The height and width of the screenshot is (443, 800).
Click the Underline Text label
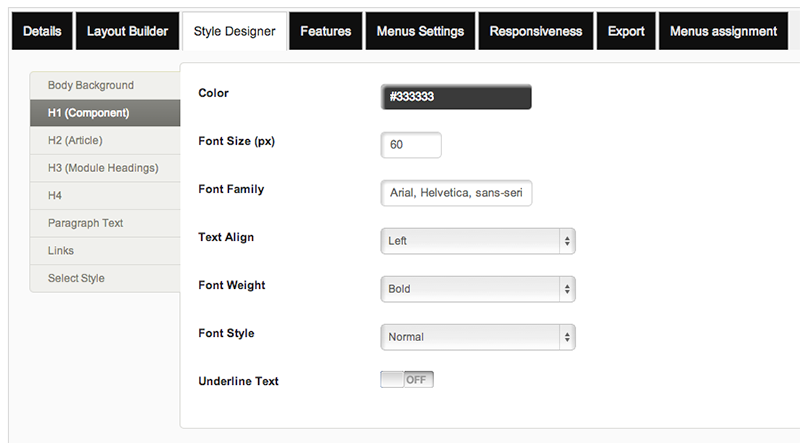pyautogui.click(x=238, y=381)
